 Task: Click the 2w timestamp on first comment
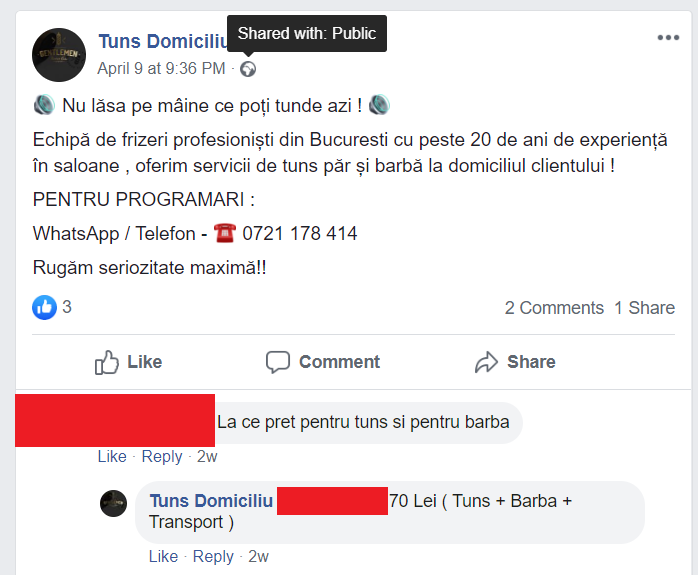(x=207, y=456)
